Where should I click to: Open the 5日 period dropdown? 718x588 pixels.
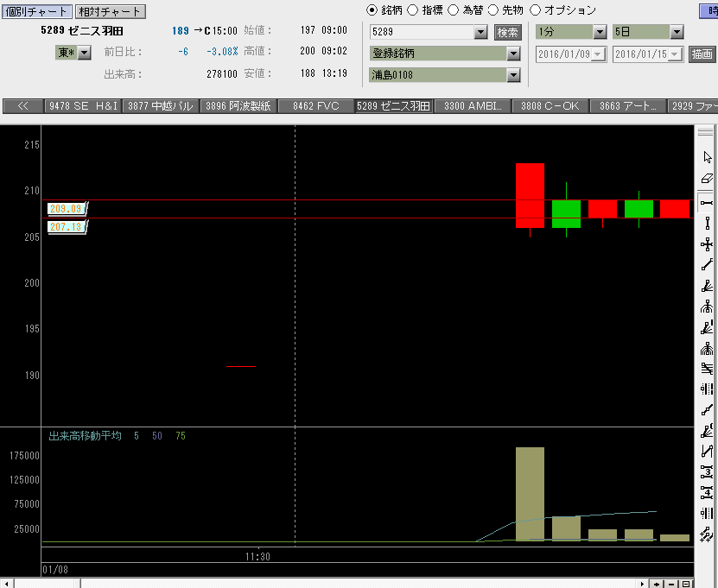(x=677, y=32)
